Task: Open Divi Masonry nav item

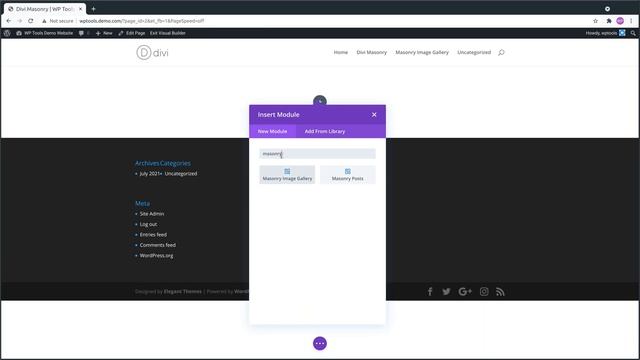Action: 371,52
